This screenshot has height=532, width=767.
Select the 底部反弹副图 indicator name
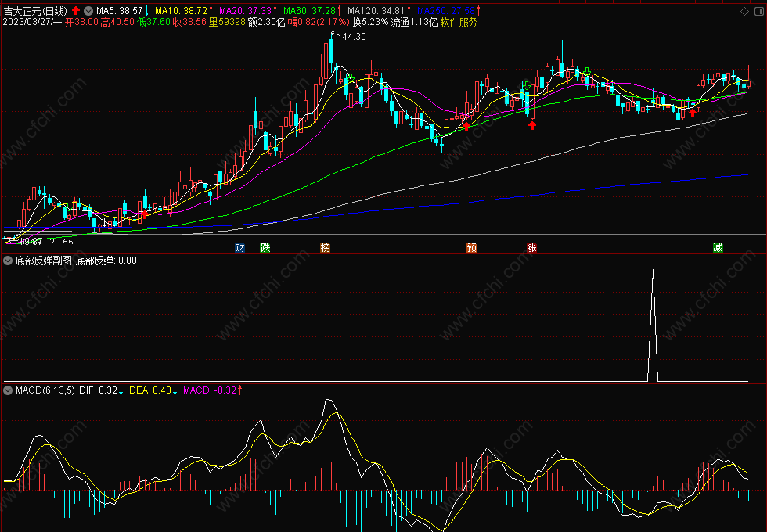(44, 261)
